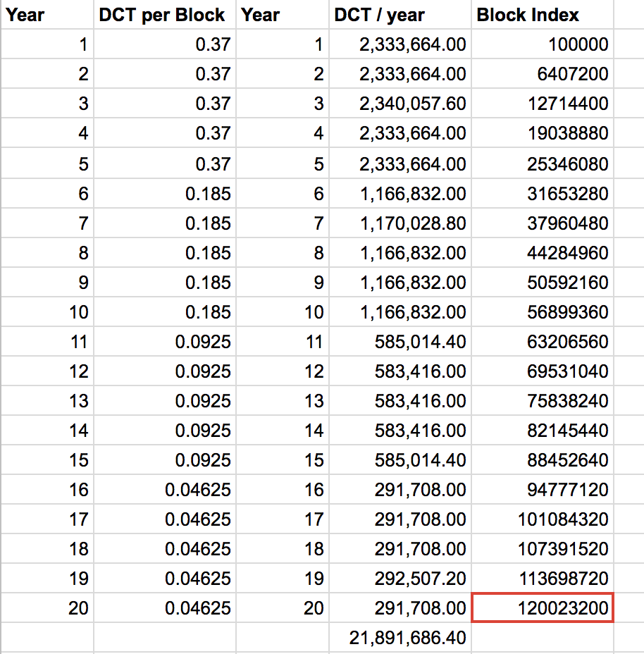Click Block Index cell 44284960
Image resolution: width=644 pixels, height=654 pixels.
click(543, 253)
